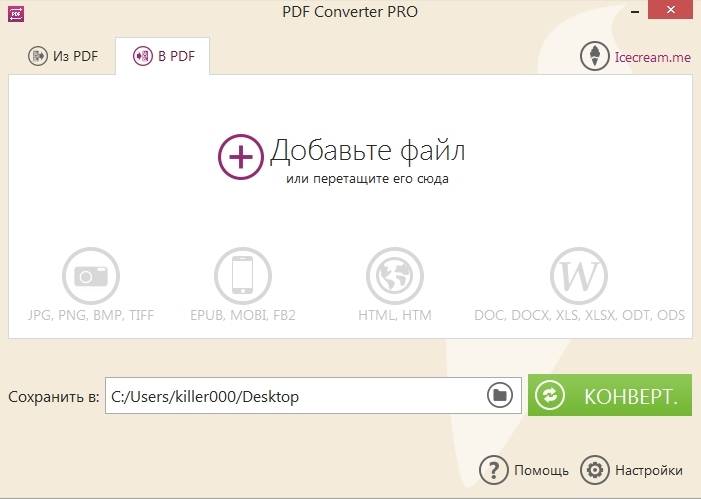701x499 pixels.
Task: Click the question mark help icon
Action: pyautogui.click(x=494, y=470)
